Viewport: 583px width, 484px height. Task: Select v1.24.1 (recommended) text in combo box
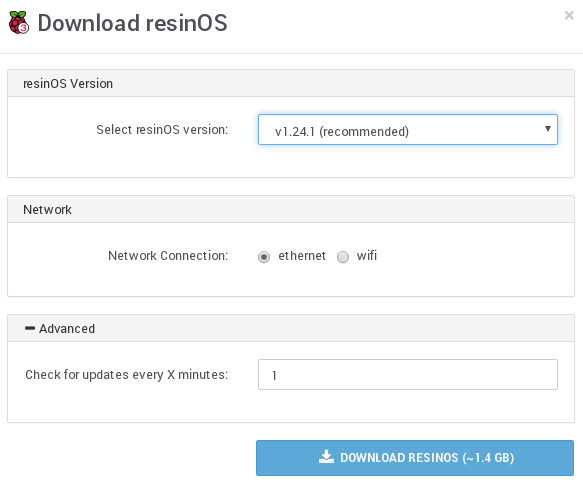(x=342, y=132)
